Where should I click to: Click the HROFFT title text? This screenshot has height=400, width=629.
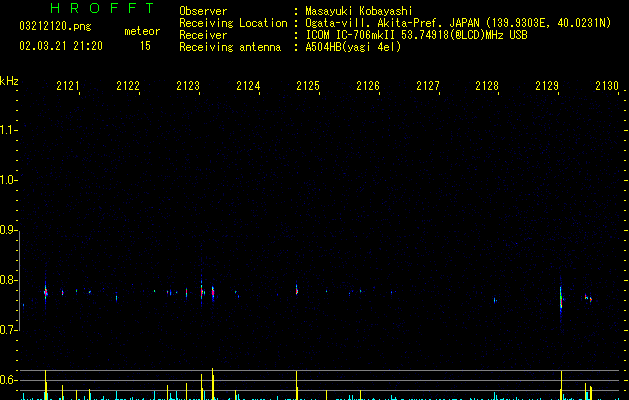(102, 8)
